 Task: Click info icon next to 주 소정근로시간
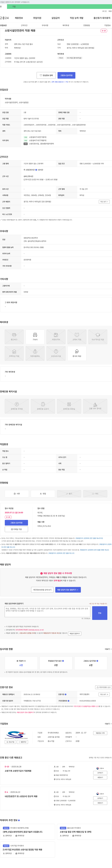tap(36, 170)
